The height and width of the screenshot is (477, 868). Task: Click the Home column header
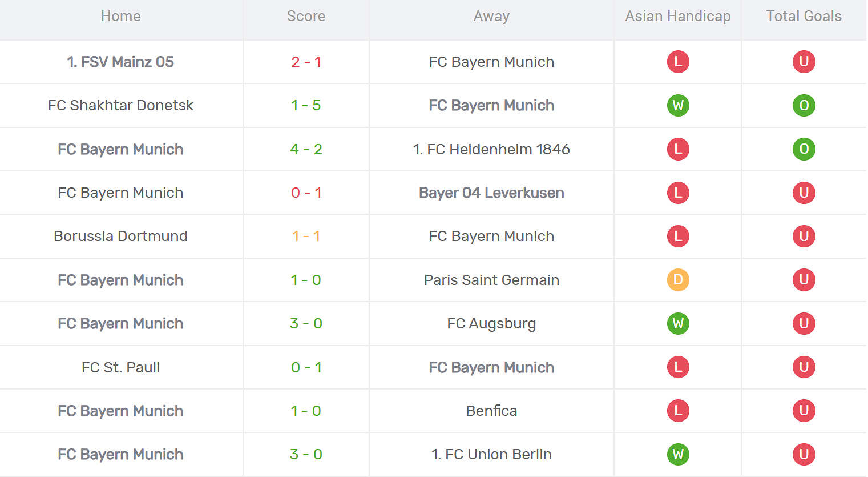(120, 16)
